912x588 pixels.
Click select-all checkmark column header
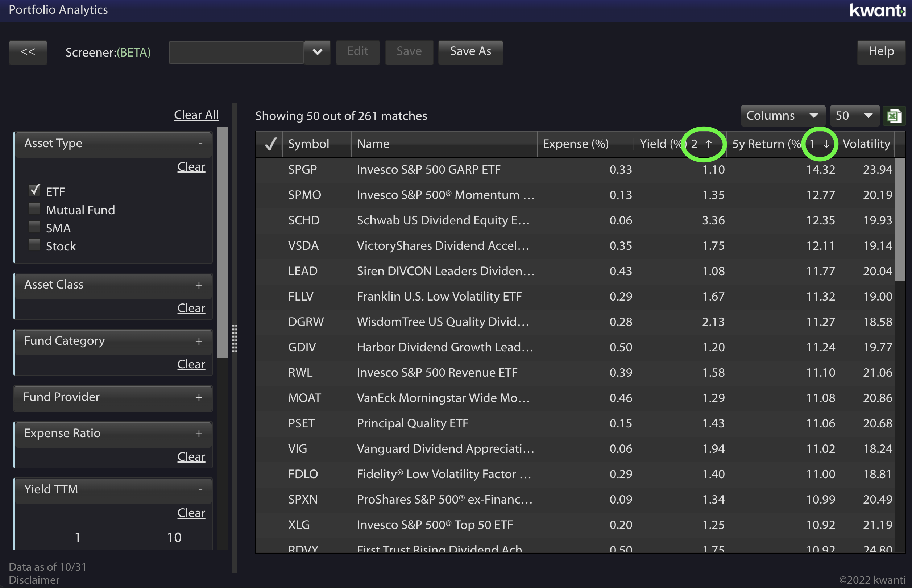coord(270,144)
